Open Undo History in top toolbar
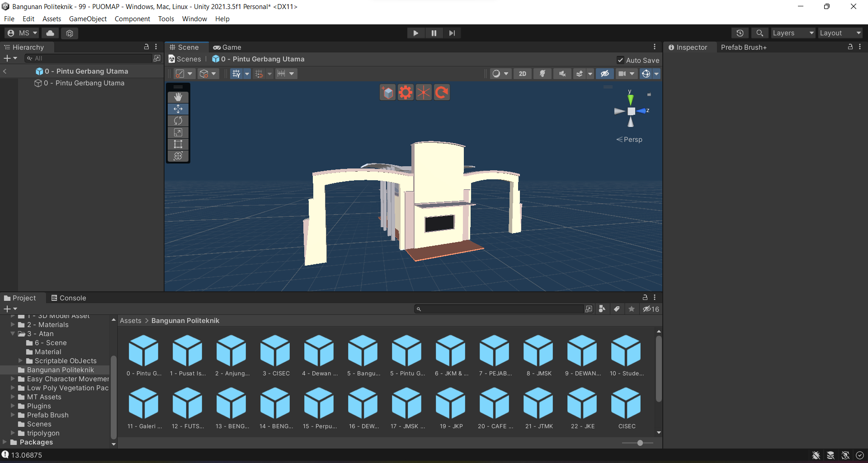This screenshot has height=463, width=868. 740,33
